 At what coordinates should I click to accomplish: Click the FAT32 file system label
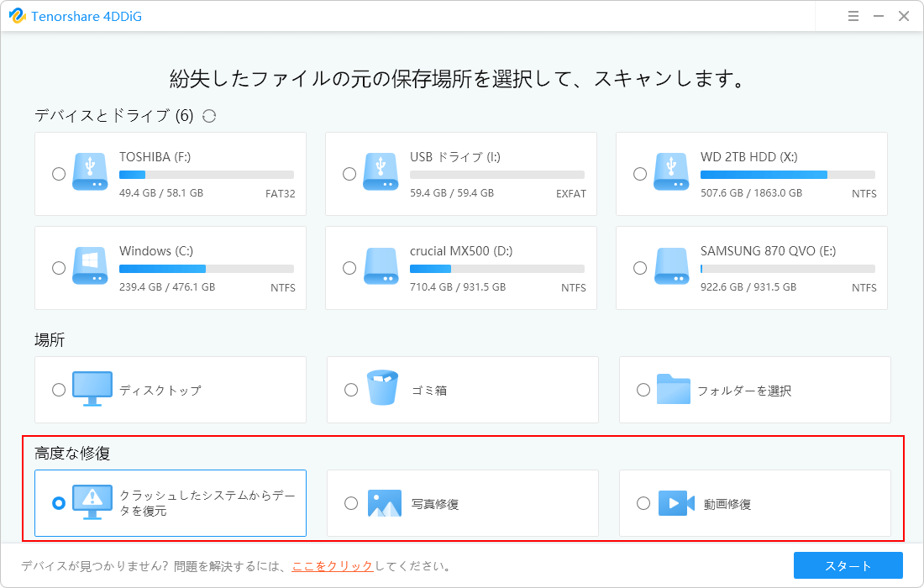(x=280, y=194)
